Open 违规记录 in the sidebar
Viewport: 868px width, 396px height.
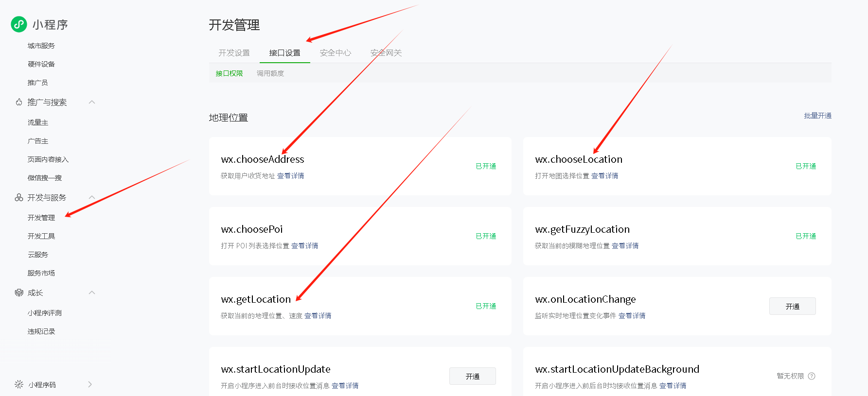point(41,331)
